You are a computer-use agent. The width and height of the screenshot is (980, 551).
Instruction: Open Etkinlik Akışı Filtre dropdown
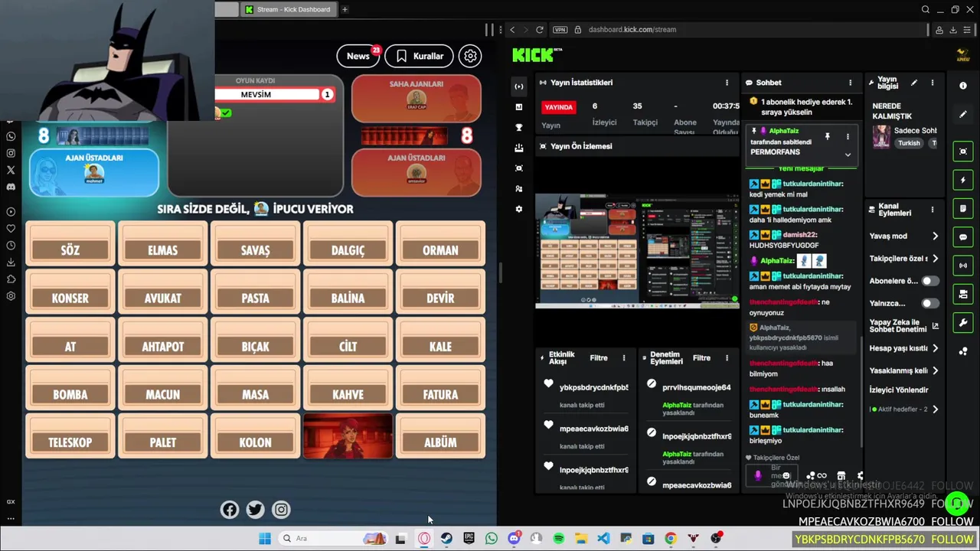tap(599, 358)
